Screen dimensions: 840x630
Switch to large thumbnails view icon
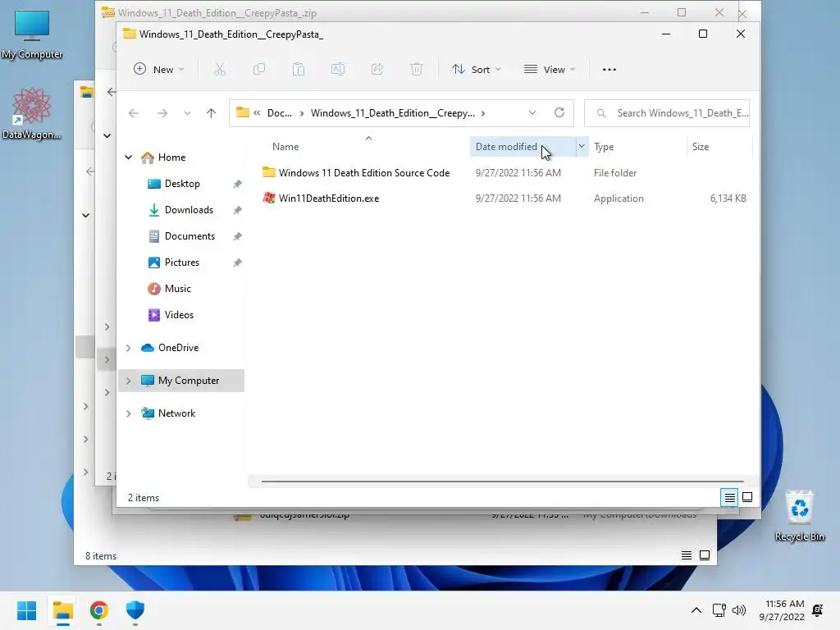(x=747, y=498)
